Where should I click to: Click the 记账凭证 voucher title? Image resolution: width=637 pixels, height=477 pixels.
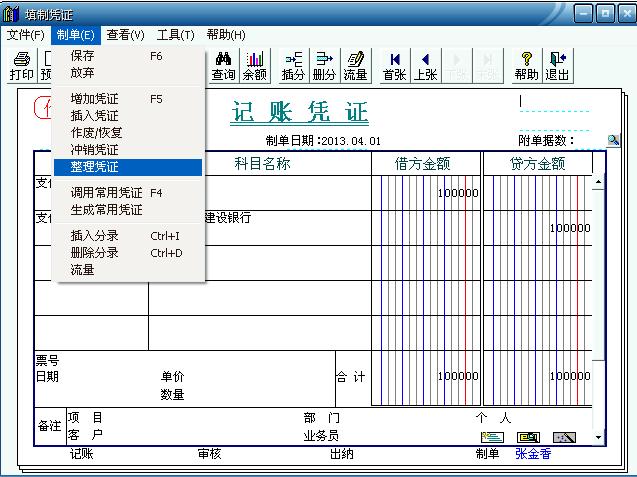[300, 112]
